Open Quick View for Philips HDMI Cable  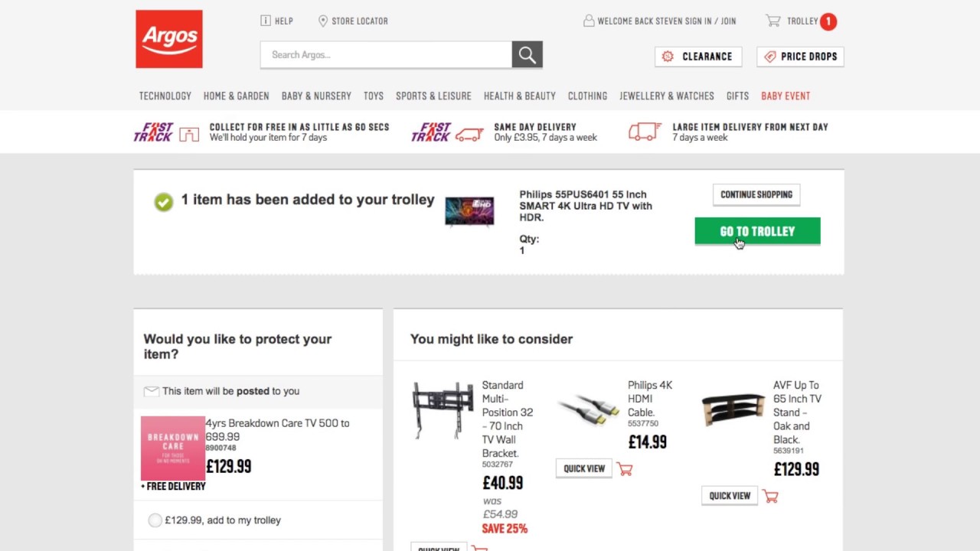(584, 468)
